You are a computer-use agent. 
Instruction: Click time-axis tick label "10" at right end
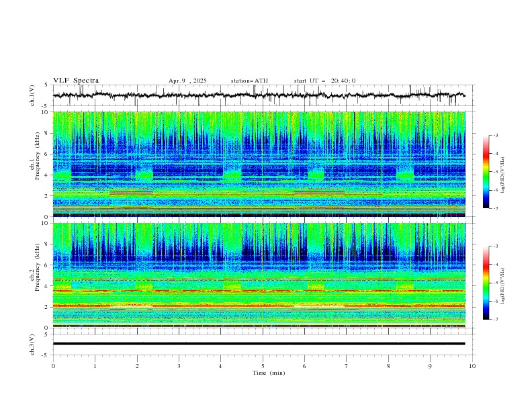tap(472, 366)
